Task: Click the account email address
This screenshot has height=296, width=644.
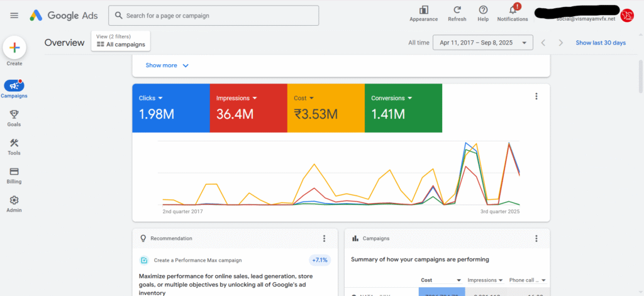Action: pyautogui.click(x=586, y=19)
